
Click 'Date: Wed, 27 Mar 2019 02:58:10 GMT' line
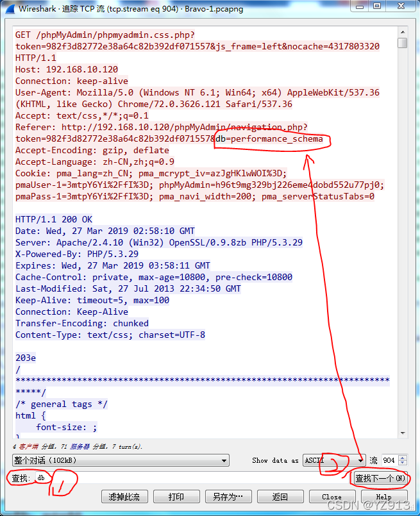pyautogui.click(x=105, y=231)
